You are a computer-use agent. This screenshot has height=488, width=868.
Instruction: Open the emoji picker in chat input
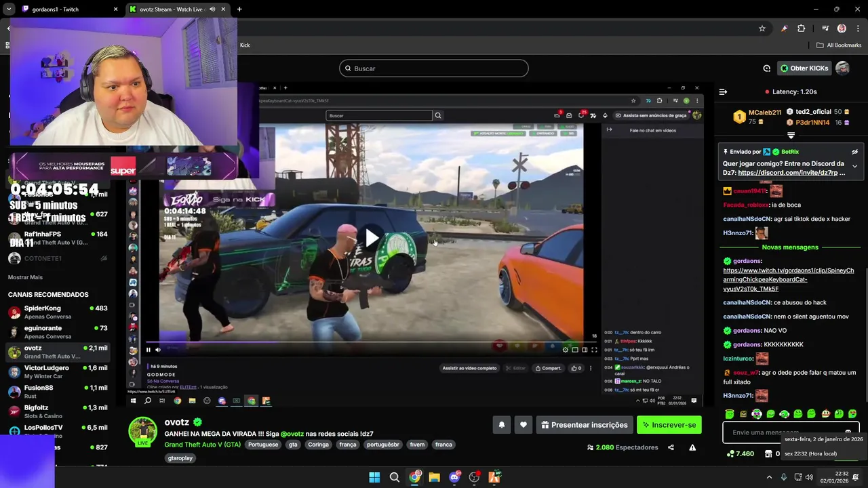coord(848,432)
